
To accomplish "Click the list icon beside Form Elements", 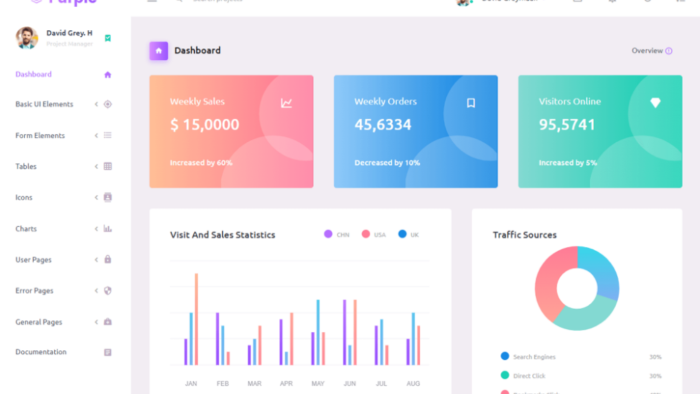I will click(108, 135).
